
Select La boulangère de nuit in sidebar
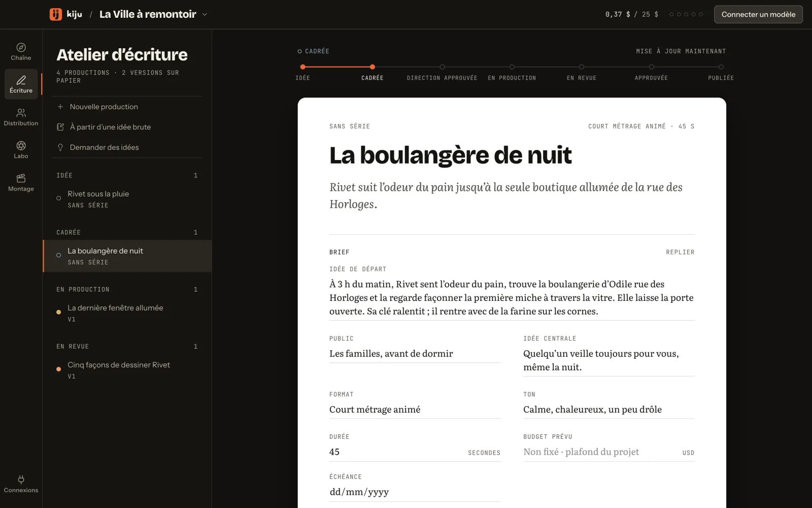127,256
